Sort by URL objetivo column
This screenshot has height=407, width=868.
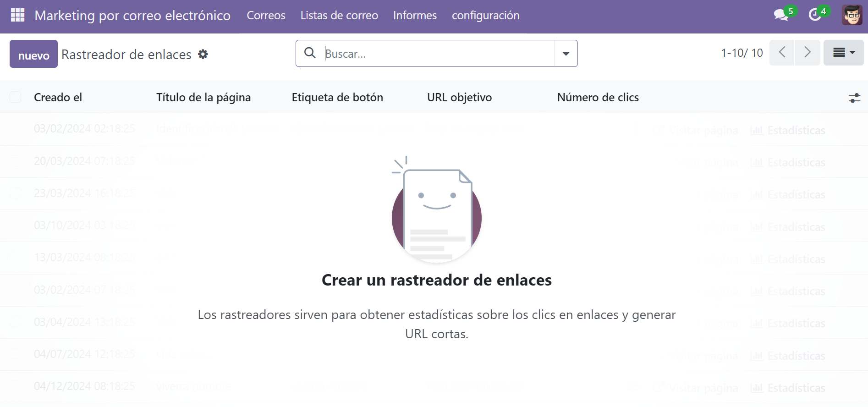[x=459, y=97]
